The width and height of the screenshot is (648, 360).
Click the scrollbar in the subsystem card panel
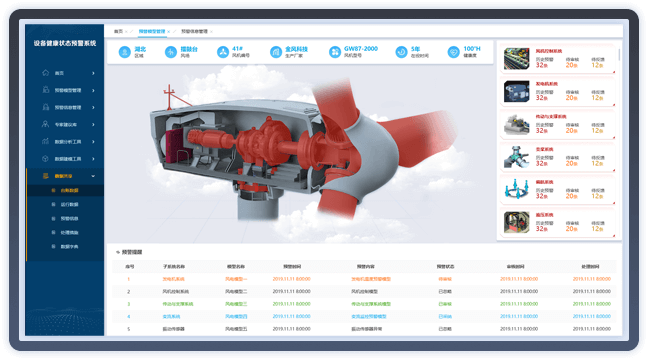coord(619,55)
